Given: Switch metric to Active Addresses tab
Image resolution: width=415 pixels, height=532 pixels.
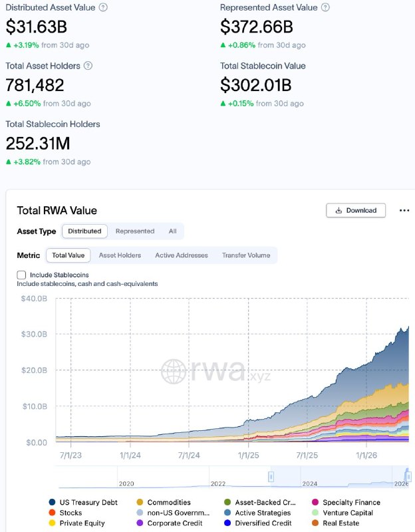Looking at the screenshot, I should pyautogui.click(x=181, y=255).
